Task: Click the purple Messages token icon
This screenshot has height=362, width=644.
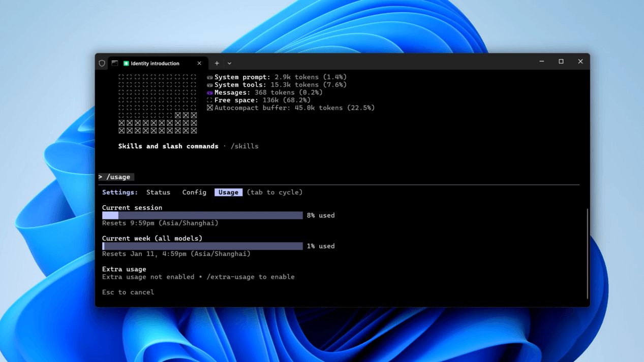Action: pyautogui.click(x=209, y=93)
